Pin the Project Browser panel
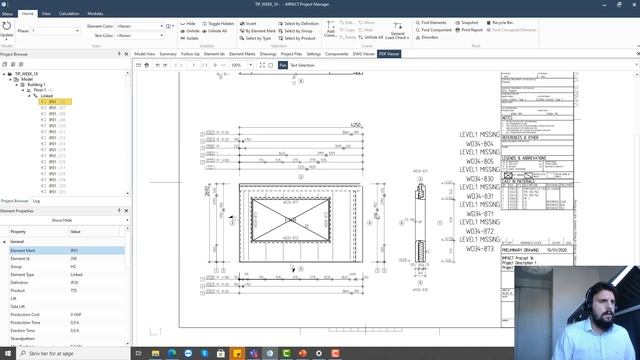The height and width of the screenshot is (360, 640). 119,54
